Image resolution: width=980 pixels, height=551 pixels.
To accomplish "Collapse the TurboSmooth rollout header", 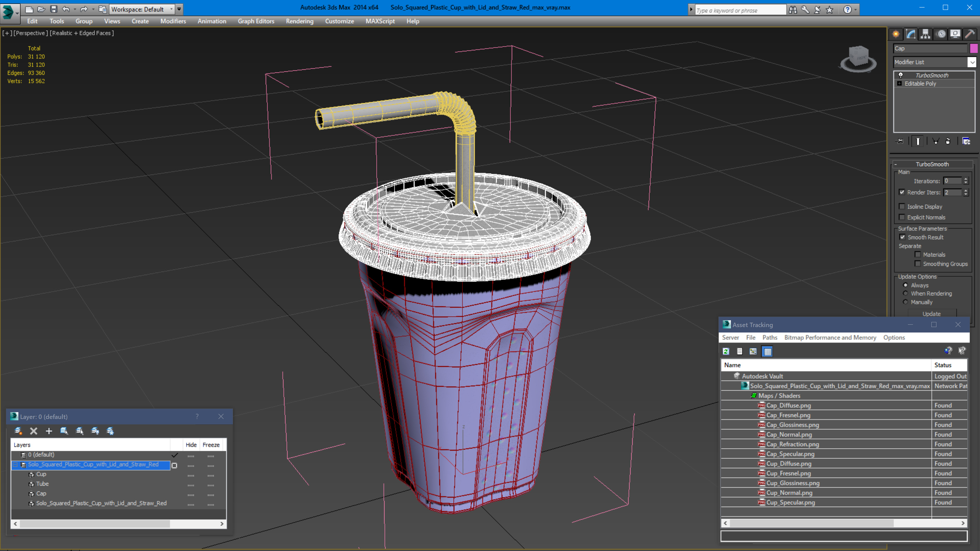I will [x=932, y=164].
